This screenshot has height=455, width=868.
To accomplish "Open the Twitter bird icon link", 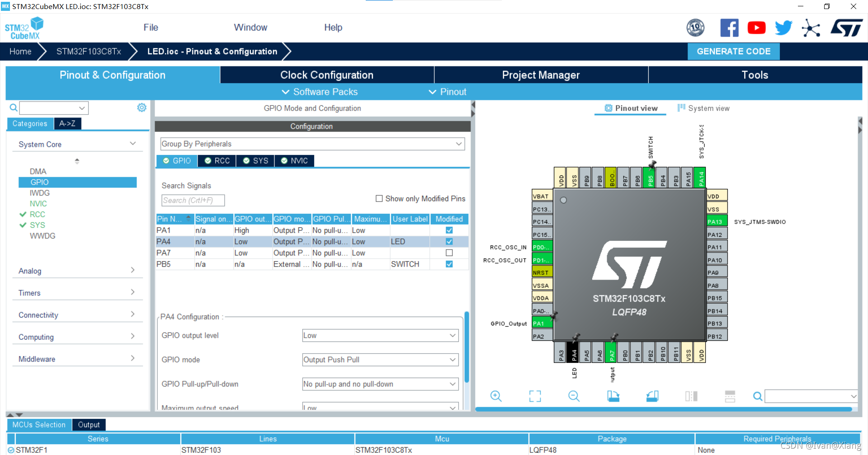I will tap(783, 28).
